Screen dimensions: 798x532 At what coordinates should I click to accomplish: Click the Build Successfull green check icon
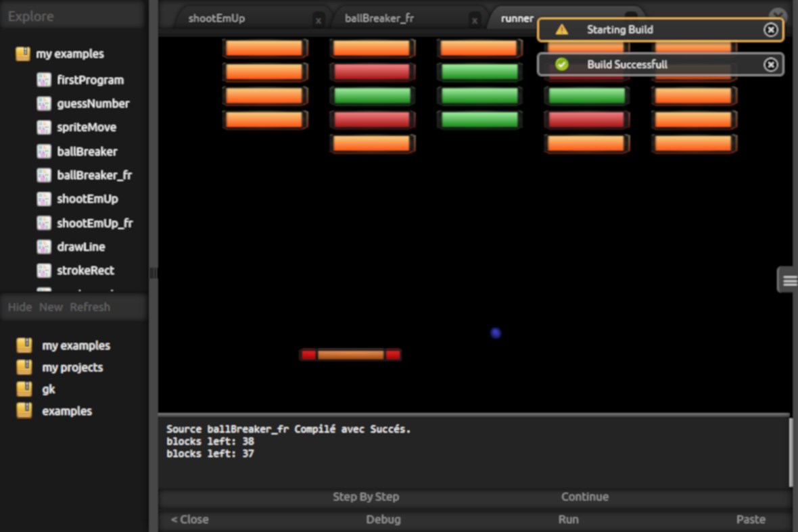pos(562,65)
